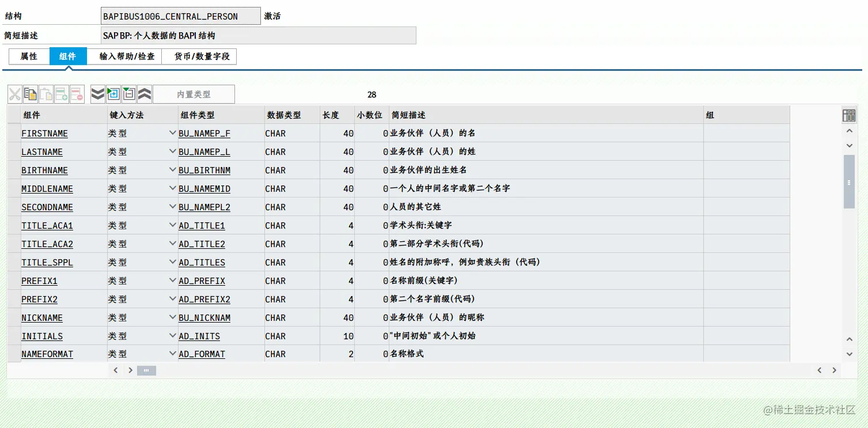
Task: Click left arrow of left horizontal scrollbar
Action: [x=116, y=370]
